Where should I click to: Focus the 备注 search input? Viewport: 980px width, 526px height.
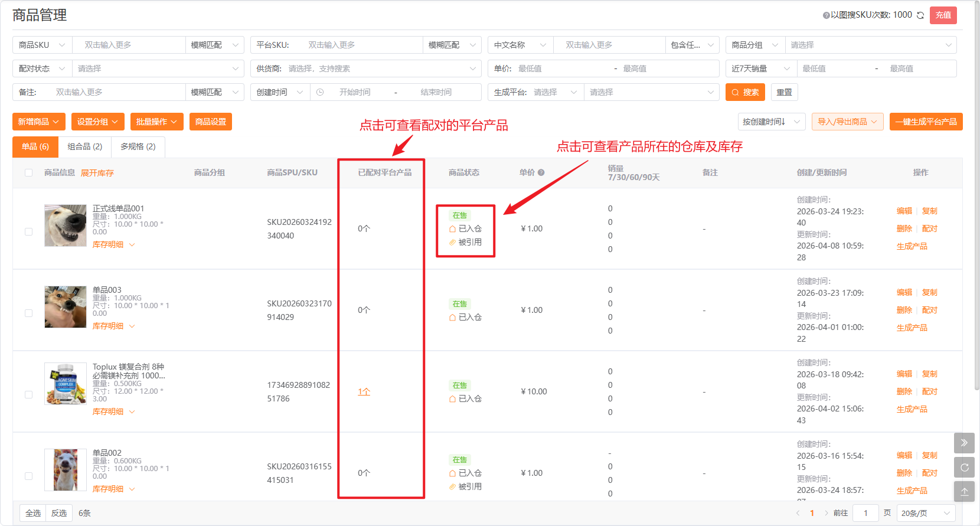[118, 92]
